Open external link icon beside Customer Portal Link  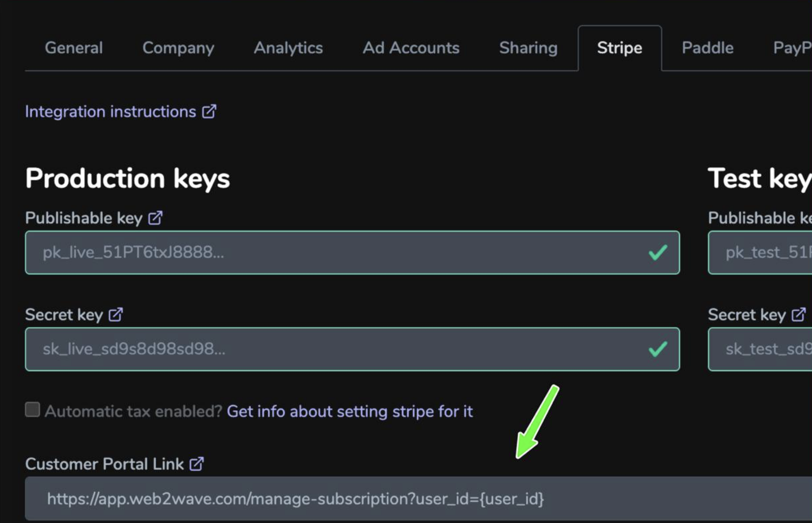197,464
